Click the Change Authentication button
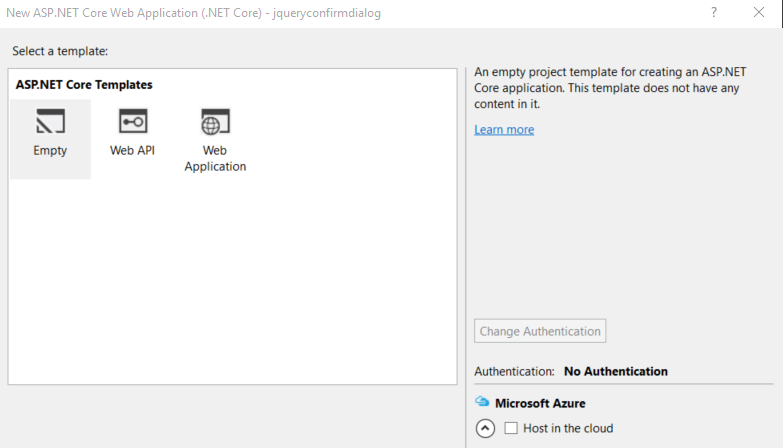The height and width of the screenshot is (448, 783). [x=540, y=331]
